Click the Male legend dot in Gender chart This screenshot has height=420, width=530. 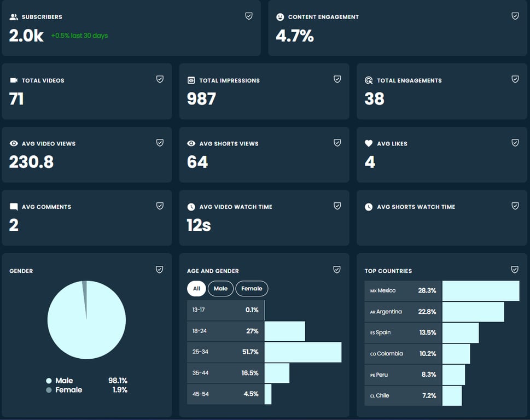click(x=49, y=381)
